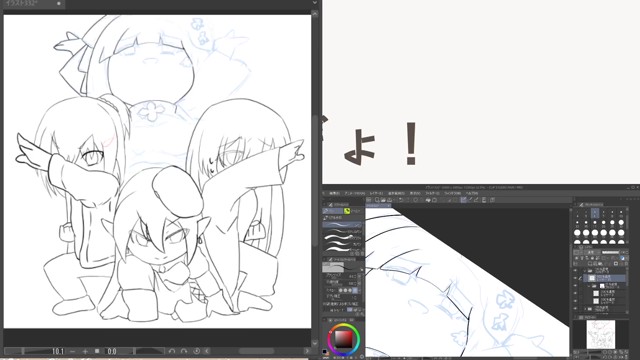Open the canvas tab list dropdown arrow

coord(315,3)
